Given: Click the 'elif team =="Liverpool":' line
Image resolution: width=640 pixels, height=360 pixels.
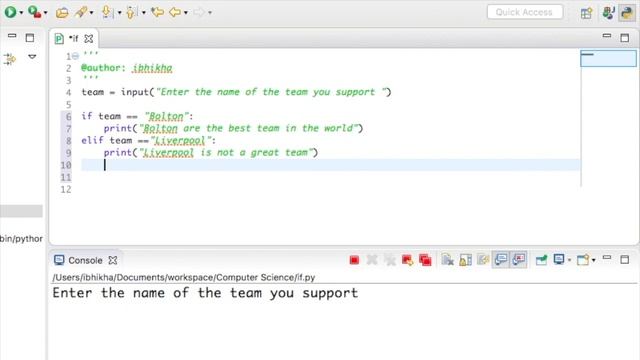Looking at the screenshot, I should coord(149,141).
